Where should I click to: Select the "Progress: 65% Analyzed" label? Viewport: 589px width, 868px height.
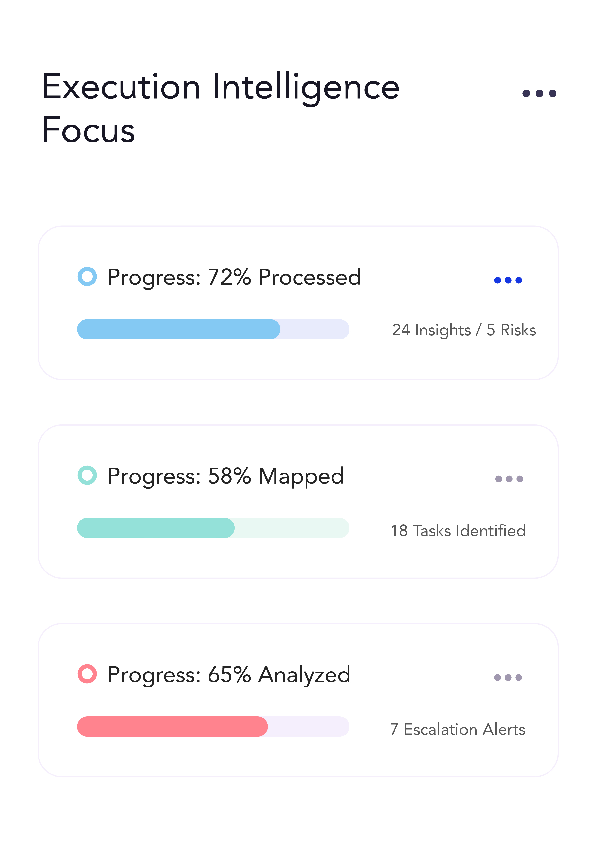[229, 674]
